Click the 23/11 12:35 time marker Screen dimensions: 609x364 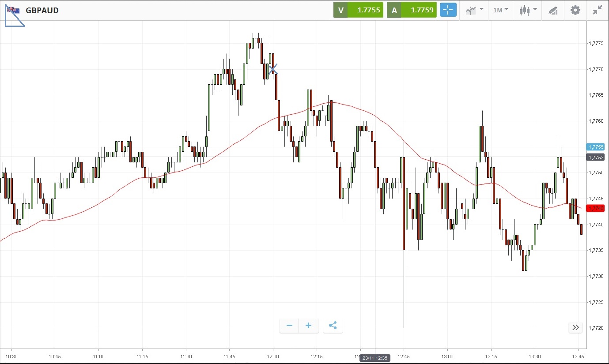click(x=375, y=358)
